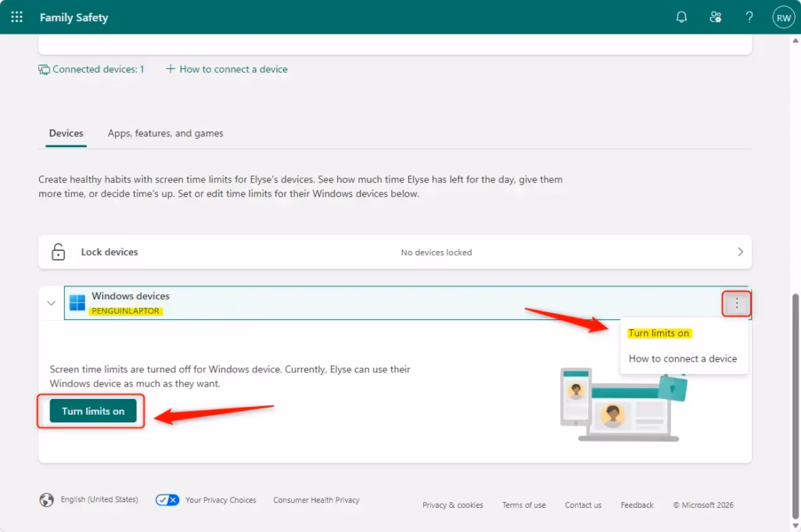The height and width of the screenshot is (532, 801).
Task: Open the app launcher grid icon
Action: (x=17, y=17)
